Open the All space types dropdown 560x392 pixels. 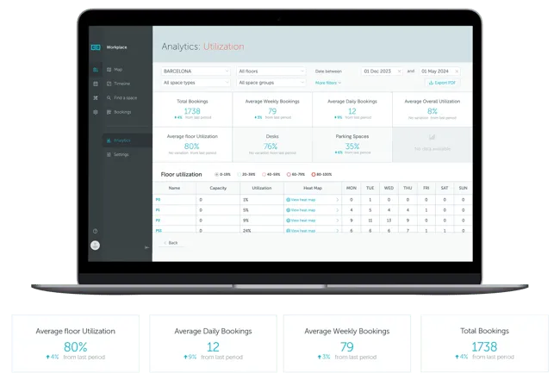click(196, 83)
